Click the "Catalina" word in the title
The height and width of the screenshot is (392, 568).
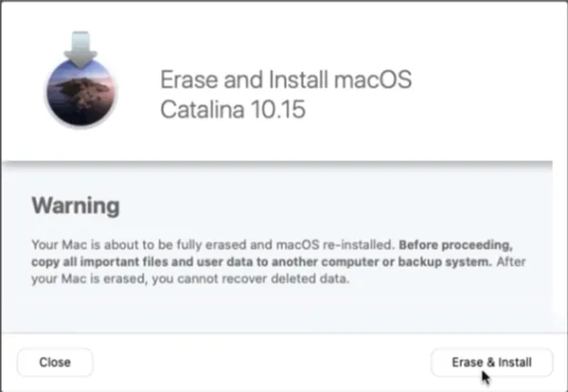(x=203, y=110)
